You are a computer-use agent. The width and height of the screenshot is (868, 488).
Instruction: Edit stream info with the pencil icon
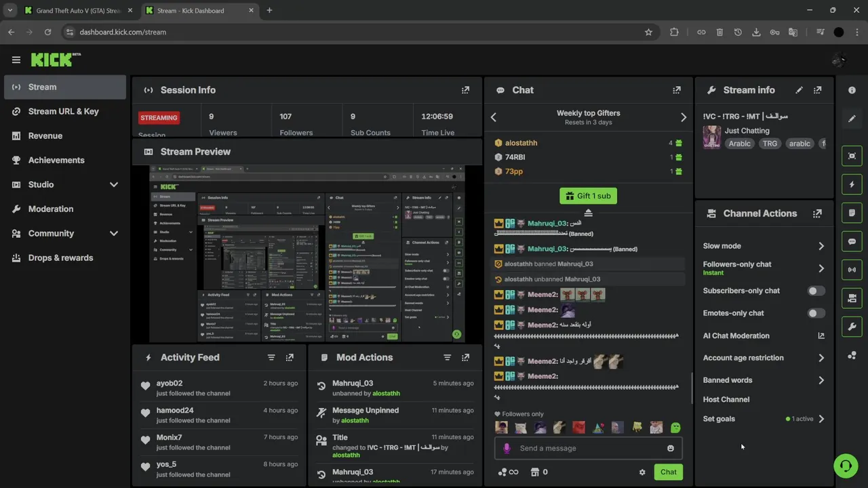pyautogui.click(x=799, y=90)
